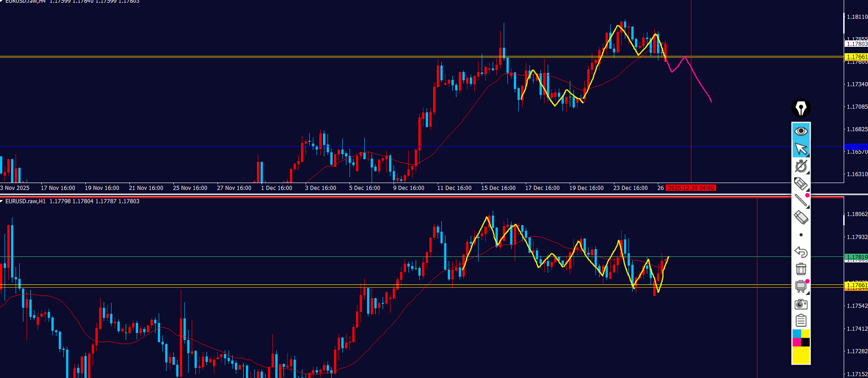The image size is (868, 378).
Task: Open the Epic Pen nib logo menu
Action: 801,108
